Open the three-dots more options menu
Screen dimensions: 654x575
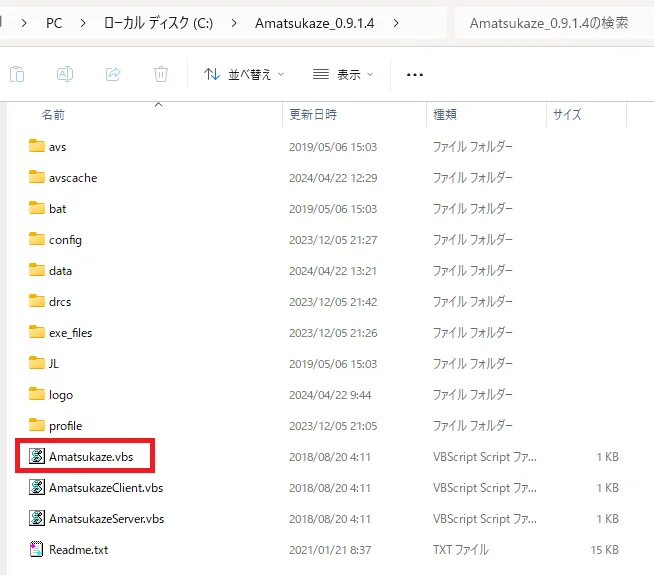pyautogui.click(x=415, y=74)
